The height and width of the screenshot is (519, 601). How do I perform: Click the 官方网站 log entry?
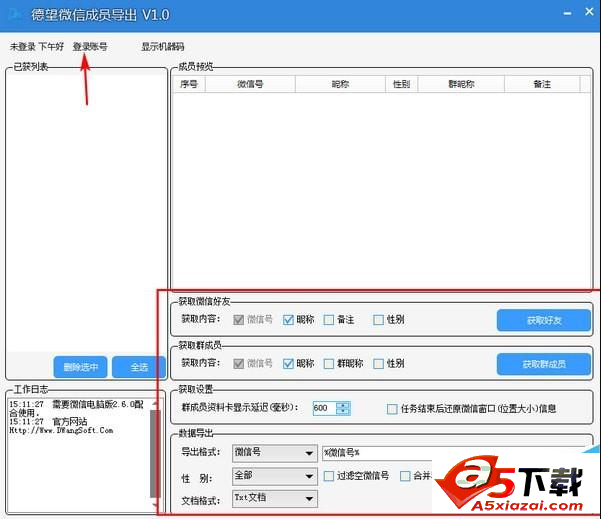pos(69,422)
